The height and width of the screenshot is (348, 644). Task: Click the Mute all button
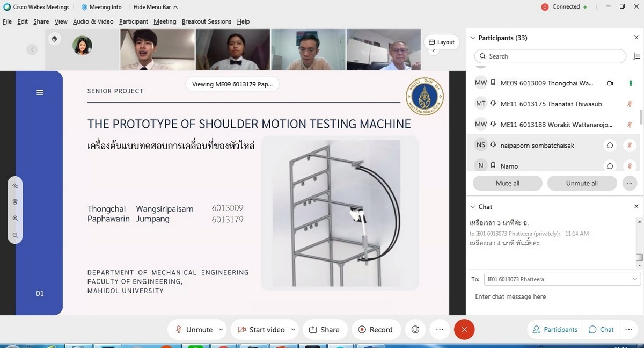(x=507, y=183)
